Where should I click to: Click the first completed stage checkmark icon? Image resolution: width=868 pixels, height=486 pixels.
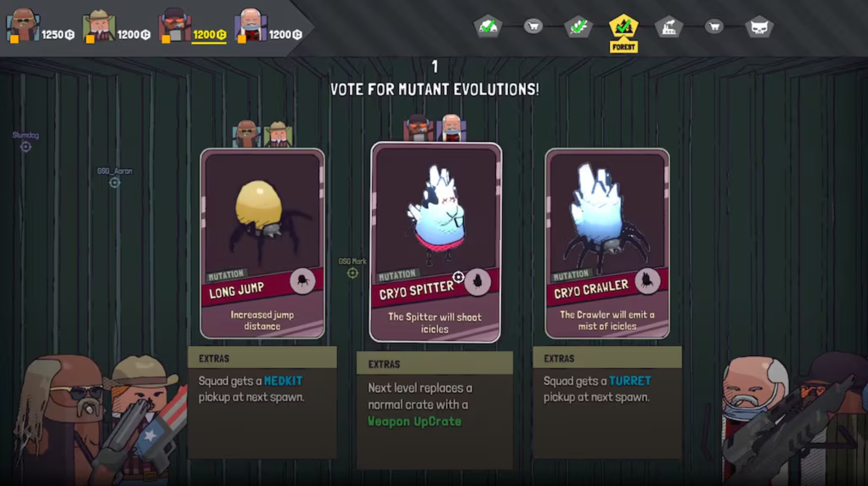(488, 27)
